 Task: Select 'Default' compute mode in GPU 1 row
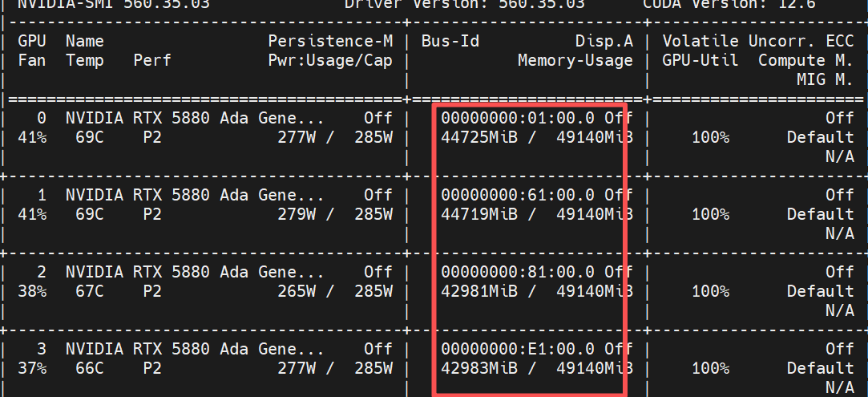tap(821, 213)
